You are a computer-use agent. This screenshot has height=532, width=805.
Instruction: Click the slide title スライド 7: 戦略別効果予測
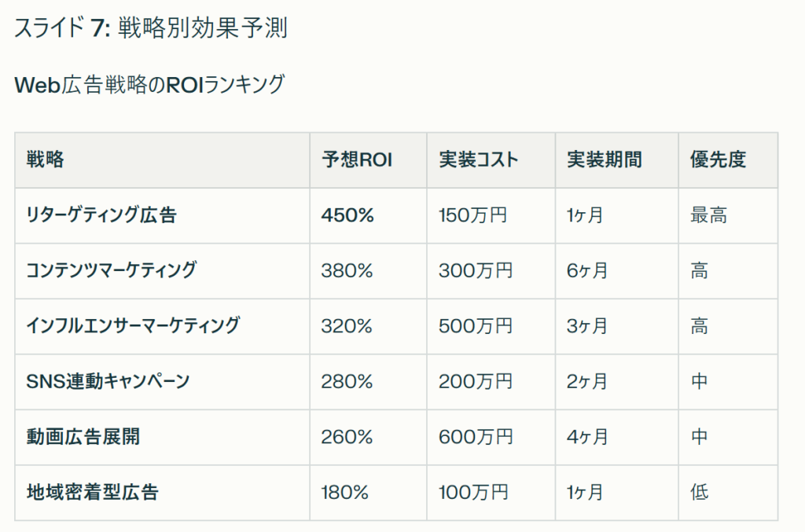tap(150, 28)
